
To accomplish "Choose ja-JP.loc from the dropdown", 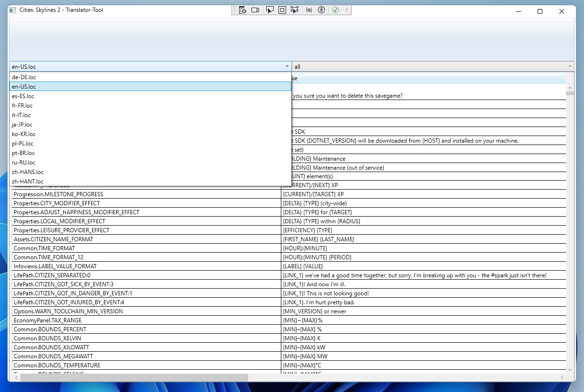I will pos(22,124).
